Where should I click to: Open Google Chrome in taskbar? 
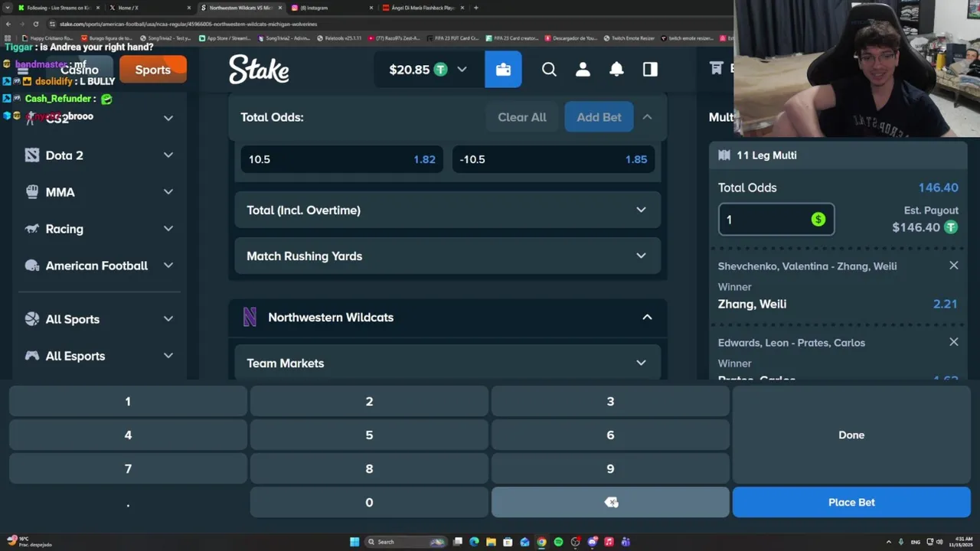541,542
